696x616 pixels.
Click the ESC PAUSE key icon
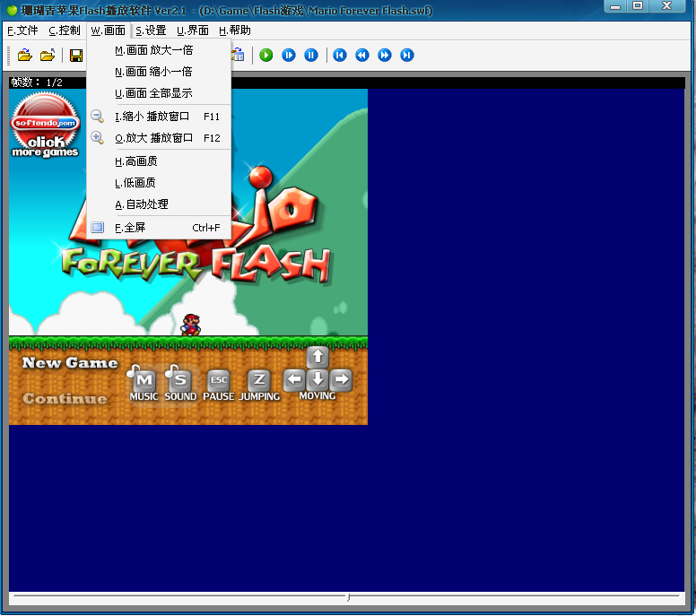218,381
